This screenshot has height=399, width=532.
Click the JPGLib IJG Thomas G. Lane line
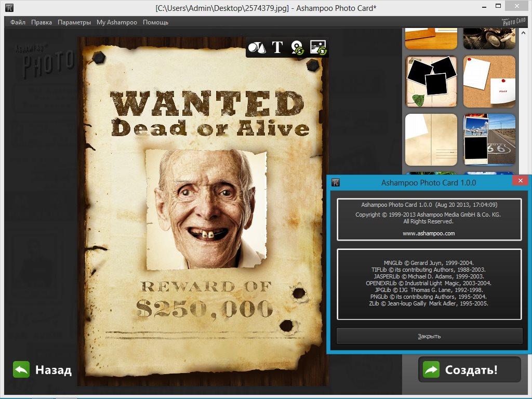[429, 290]
